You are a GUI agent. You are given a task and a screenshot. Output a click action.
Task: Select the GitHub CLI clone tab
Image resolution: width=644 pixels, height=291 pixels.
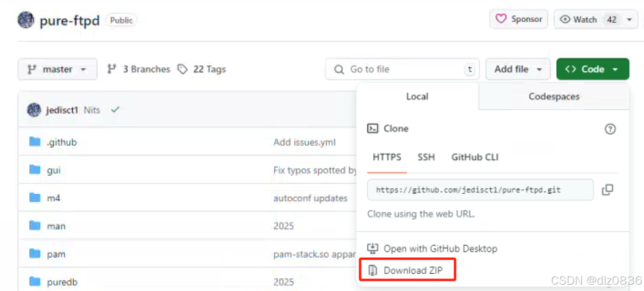[x=475, y=157]
